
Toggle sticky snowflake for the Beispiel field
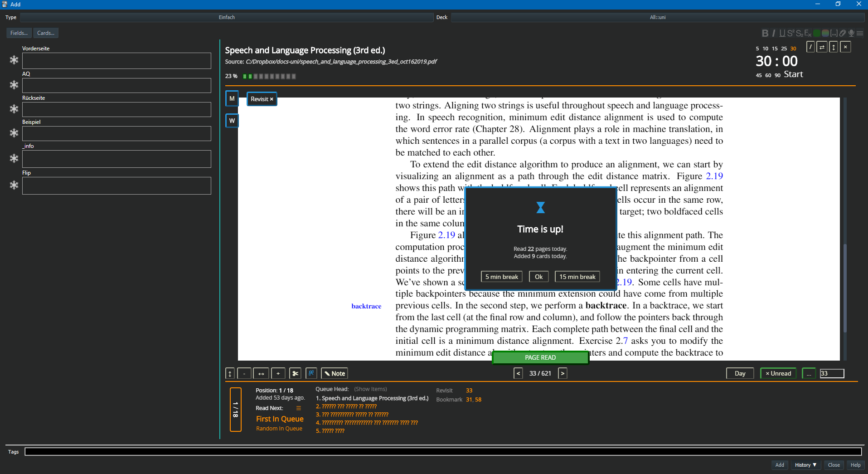point(14,133)
